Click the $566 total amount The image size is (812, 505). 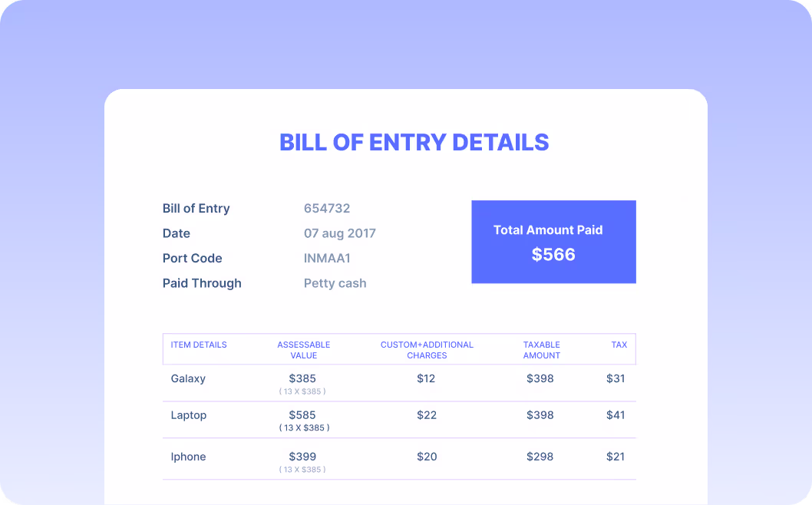click(x=553, y=254)
